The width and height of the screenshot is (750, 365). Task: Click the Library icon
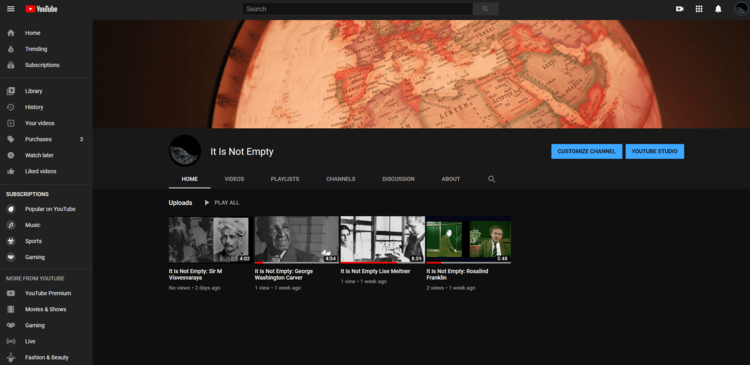coord(11,91)
